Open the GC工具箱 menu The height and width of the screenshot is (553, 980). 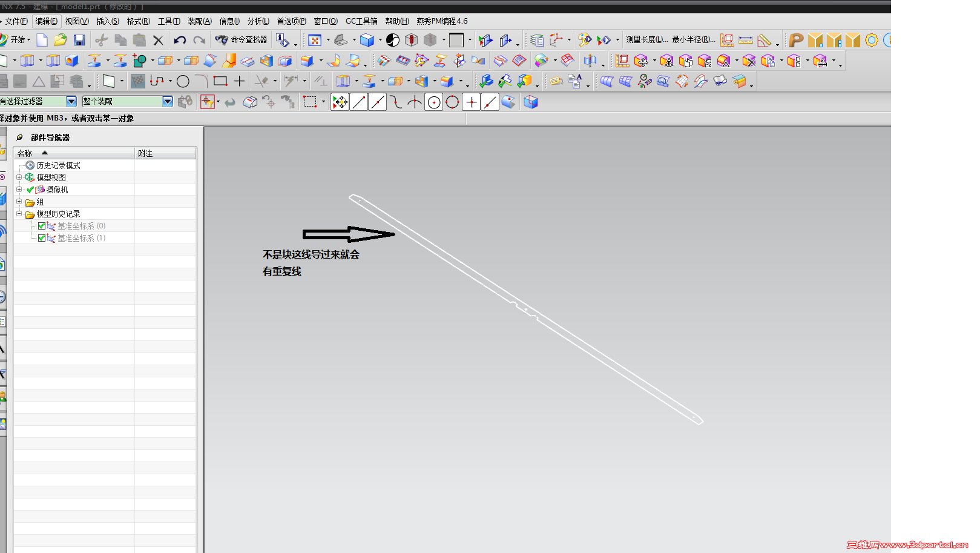click(361, 21)
